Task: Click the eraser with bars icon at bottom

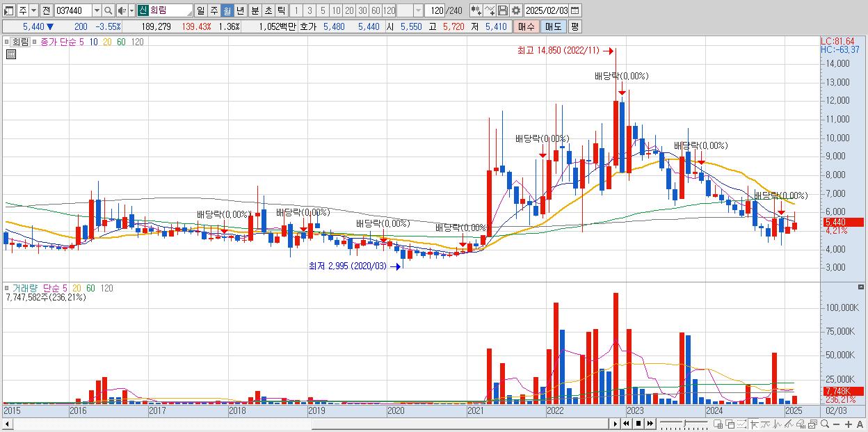Action: pos(801,424)
